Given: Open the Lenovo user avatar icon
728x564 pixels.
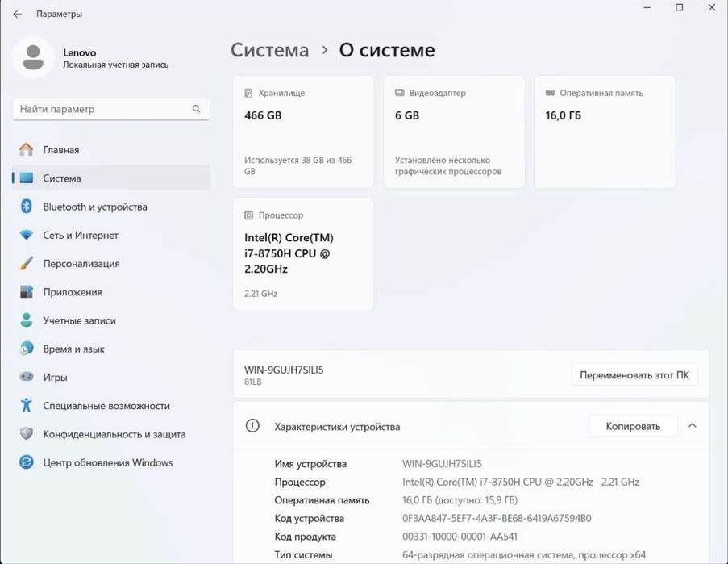Looking at the screenshot, I should tap(33, 57).
